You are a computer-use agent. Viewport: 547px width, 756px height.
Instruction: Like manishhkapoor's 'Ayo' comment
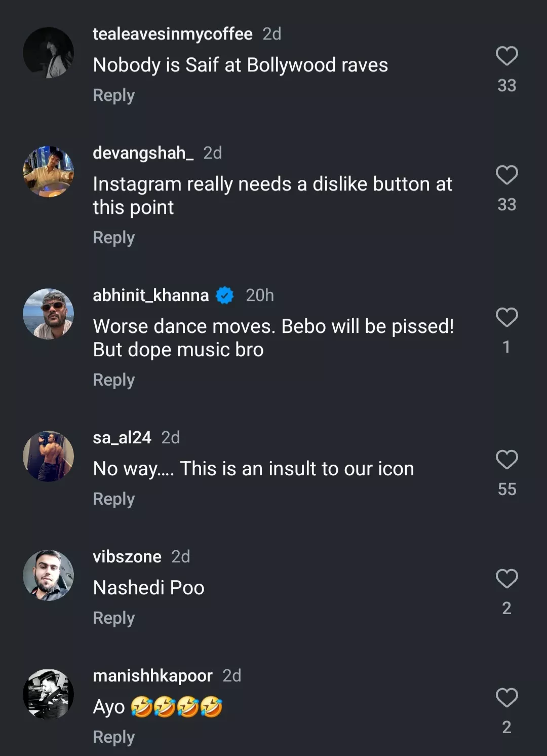(x=506, y=698)
